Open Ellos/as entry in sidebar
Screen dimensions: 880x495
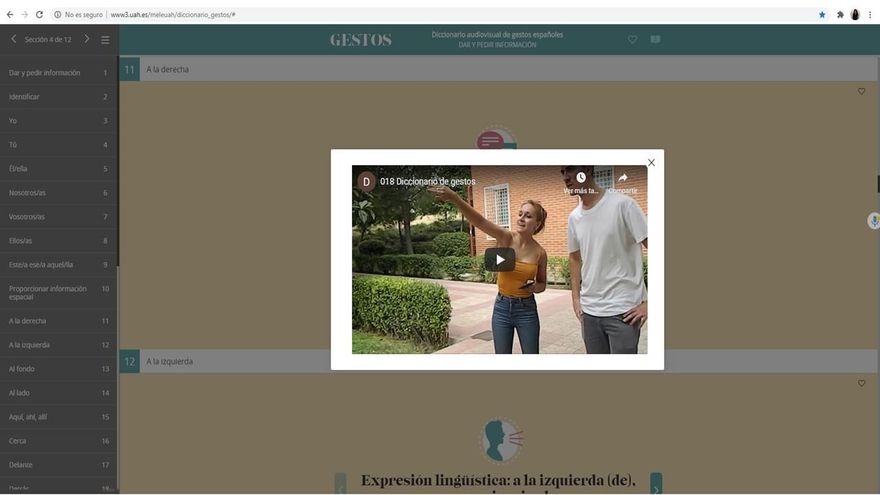58,241
